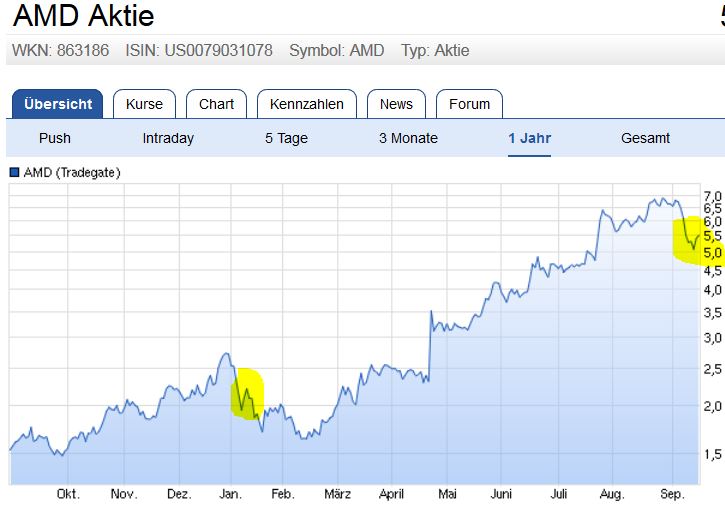Click the blue AMD Tradegate legend square

[x=15, y=173]
